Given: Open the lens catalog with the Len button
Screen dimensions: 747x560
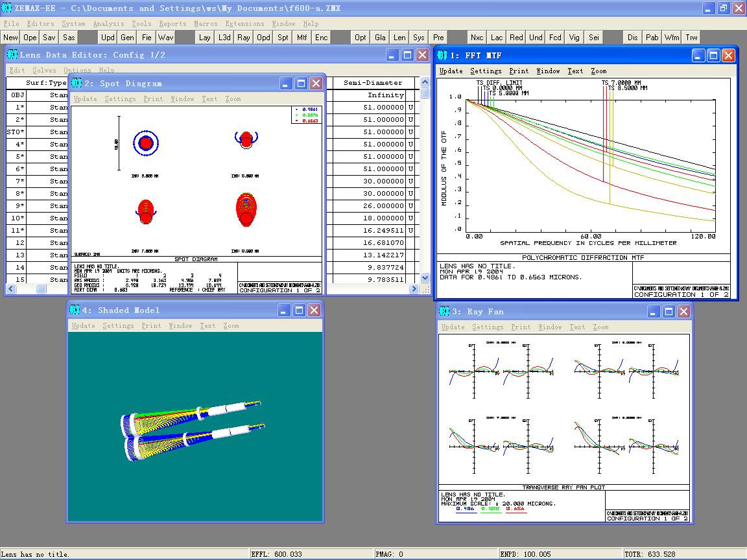Looking at the screenshot, I should (x=399, y=38).
